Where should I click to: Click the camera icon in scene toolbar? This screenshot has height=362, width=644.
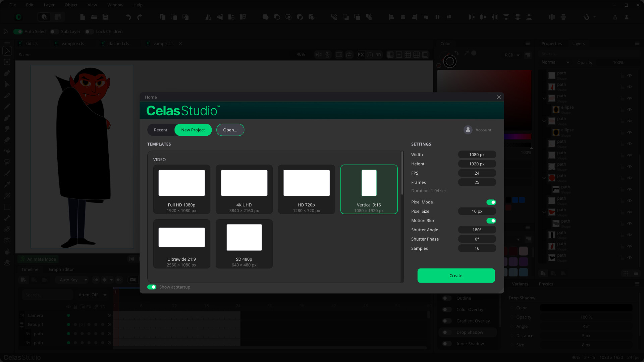click(370, 55)
